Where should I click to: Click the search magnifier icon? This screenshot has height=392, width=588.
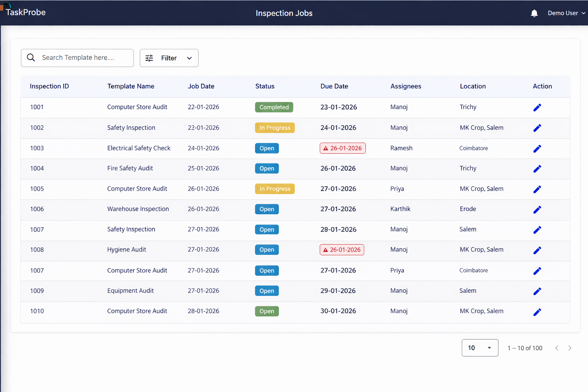[31, 58]
